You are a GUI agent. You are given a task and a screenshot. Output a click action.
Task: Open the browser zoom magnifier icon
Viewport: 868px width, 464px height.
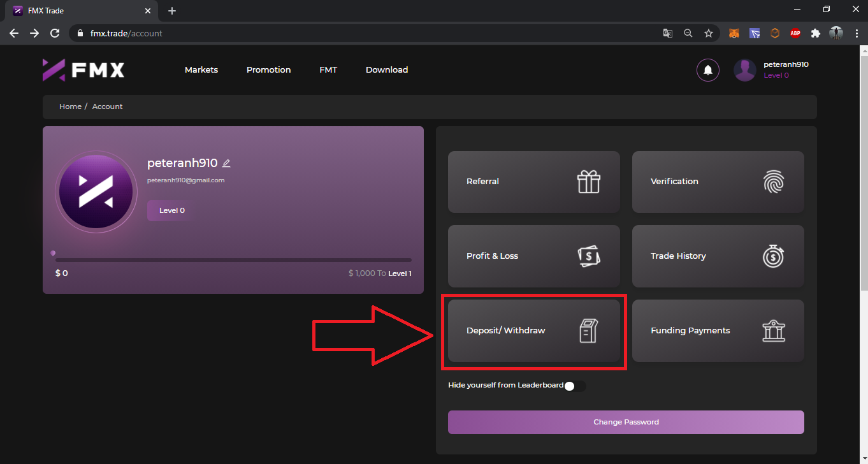pyautogui.click(x=688, y=33)
